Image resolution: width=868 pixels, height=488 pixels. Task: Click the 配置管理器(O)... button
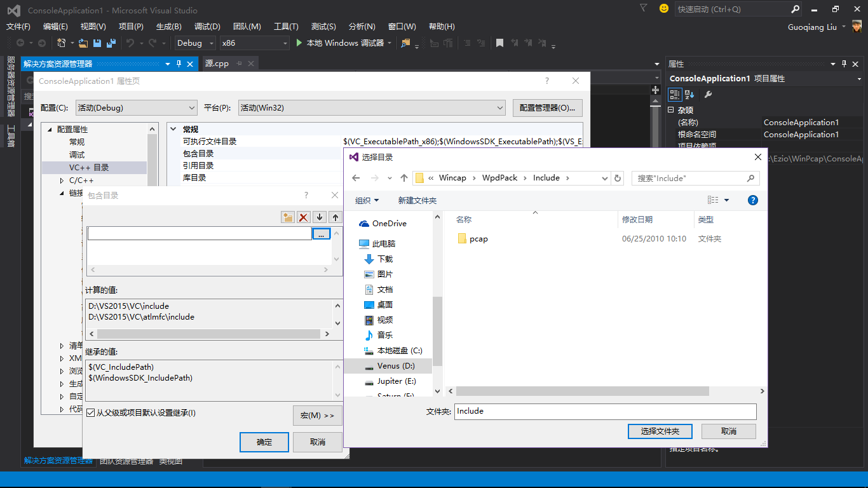click(548, 108)
